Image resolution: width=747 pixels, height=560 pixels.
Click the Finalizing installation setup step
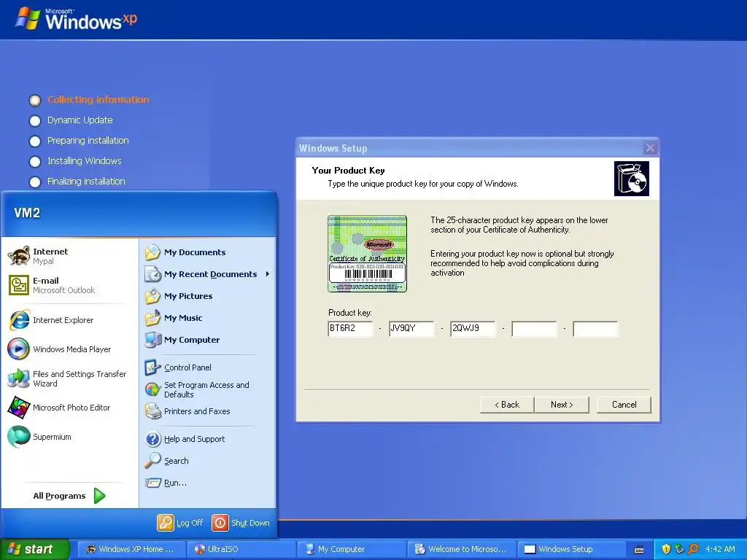click(77, 182)
